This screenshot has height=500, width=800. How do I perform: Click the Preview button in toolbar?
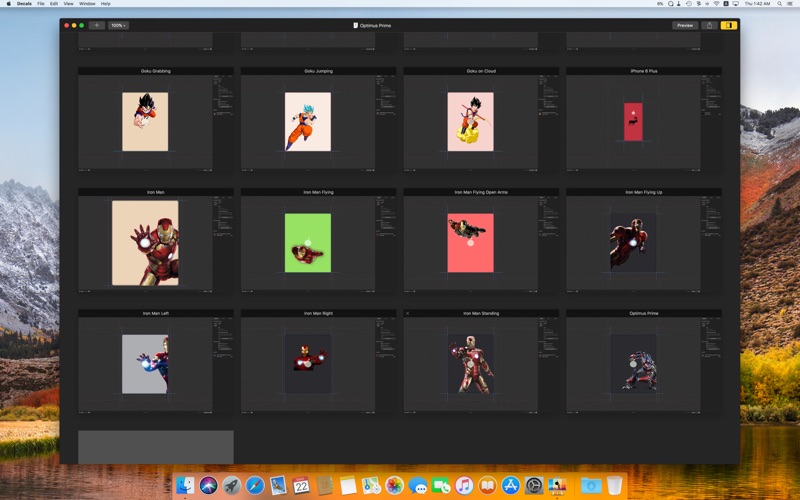[x=685, y=25]
